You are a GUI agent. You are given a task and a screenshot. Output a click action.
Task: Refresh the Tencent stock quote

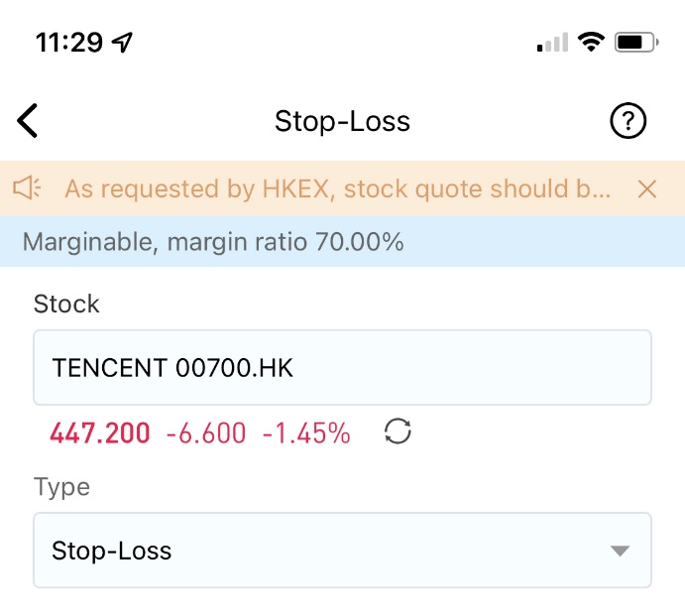click(398, 431)
